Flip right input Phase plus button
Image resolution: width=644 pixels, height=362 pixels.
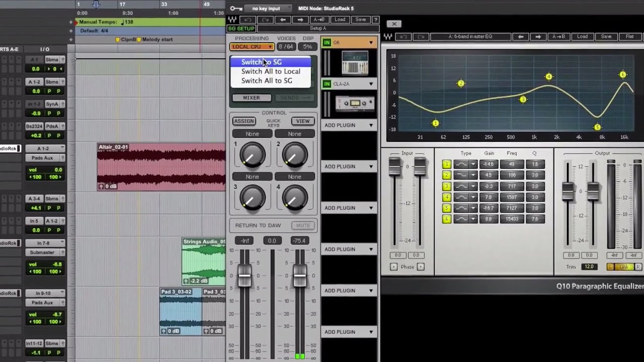[420, 267]
